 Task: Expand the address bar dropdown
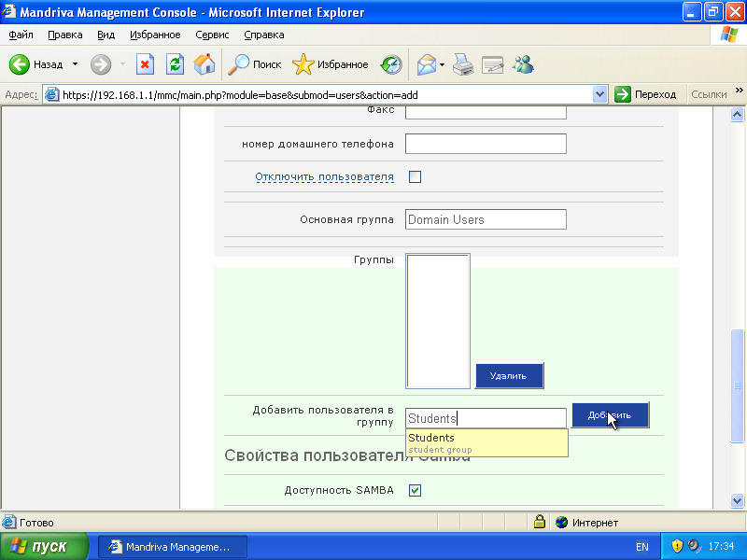[x=599, y=95]
